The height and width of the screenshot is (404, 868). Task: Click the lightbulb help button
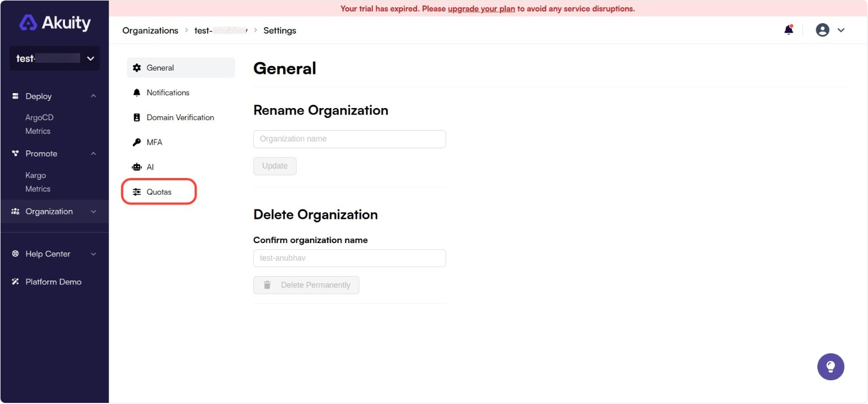pyautogui.click(x=830, y=367)
